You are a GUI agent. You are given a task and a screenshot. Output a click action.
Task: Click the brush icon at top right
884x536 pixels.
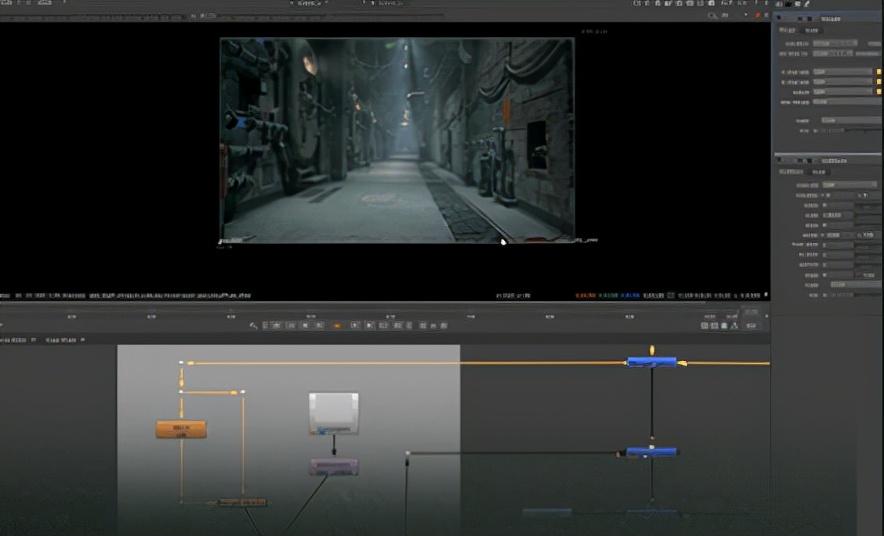coord(807,3)
